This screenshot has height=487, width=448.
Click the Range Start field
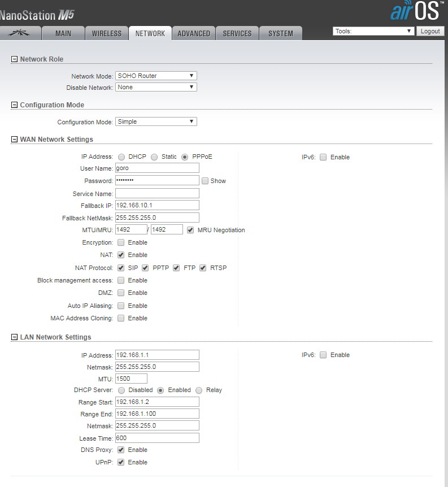click(157, 402)
